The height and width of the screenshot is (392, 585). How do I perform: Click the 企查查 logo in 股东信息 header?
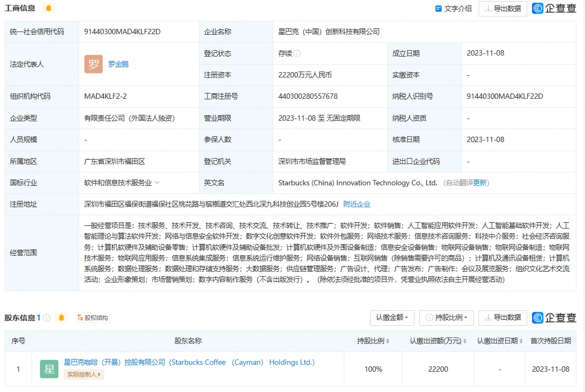[554, 317]
